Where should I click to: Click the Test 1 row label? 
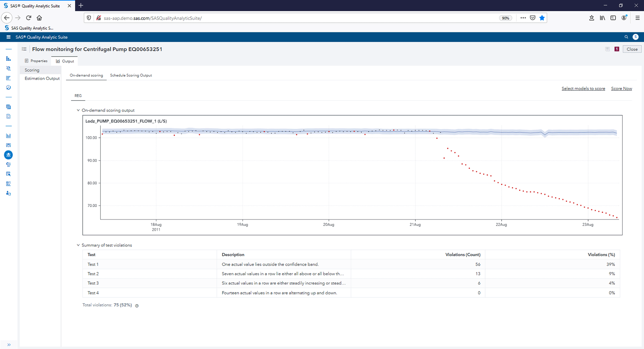click(x=93, y=265)
